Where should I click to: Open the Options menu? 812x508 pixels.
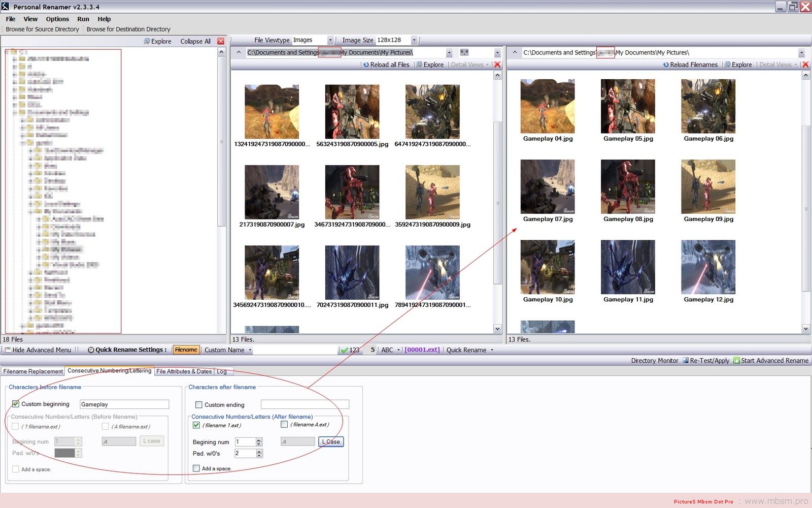click(57, 19)
